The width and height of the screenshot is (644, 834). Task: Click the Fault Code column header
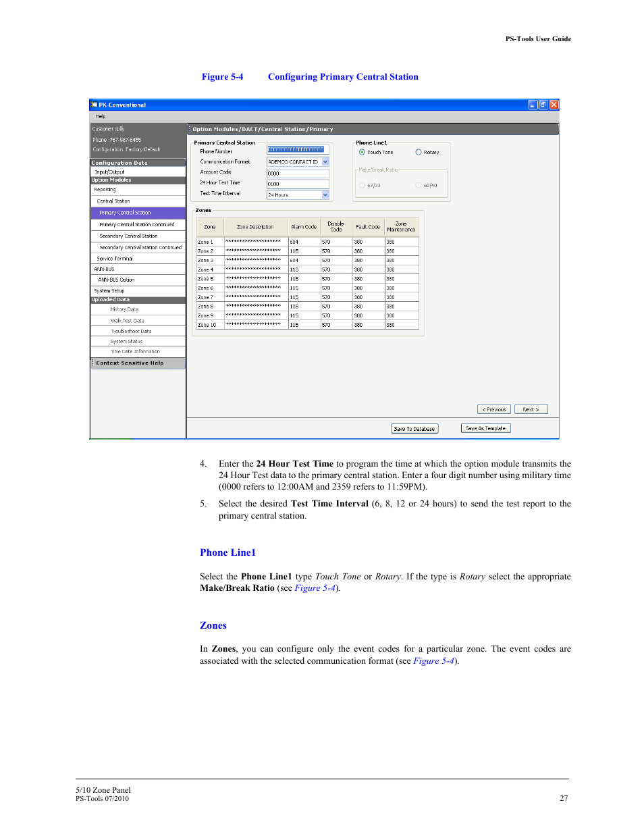pos(369,227)
